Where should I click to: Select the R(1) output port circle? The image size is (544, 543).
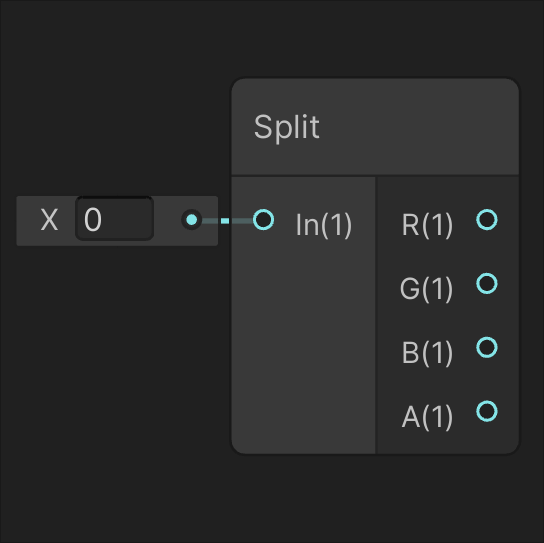(x=487, y=220)
